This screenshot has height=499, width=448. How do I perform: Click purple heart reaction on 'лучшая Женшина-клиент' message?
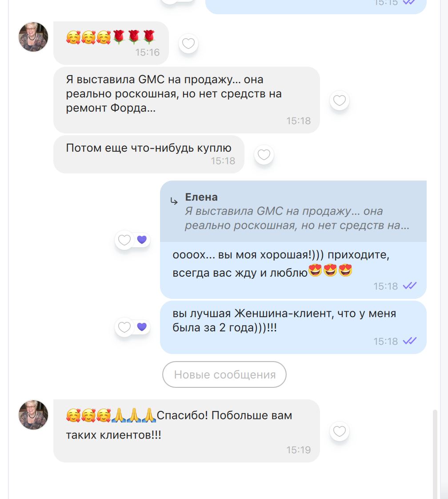point(142,327)
